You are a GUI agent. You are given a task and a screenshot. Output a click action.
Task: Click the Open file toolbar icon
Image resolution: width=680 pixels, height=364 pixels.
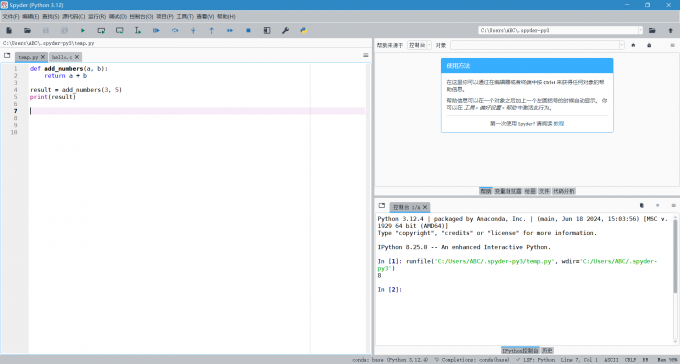click(27, 30)
